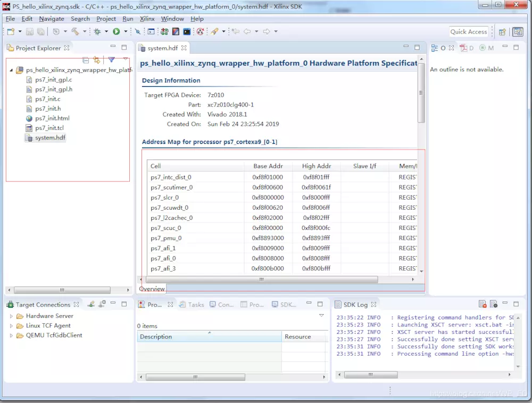Click Collapse All in Project Explorer
Viewport: 532px width, 403px height.
86,60
